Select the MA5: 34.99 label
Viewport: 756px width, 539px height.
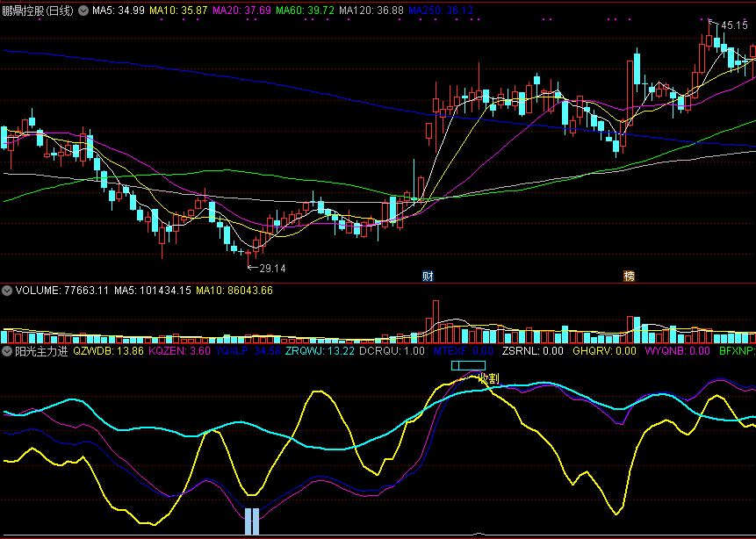coord(119,11)
